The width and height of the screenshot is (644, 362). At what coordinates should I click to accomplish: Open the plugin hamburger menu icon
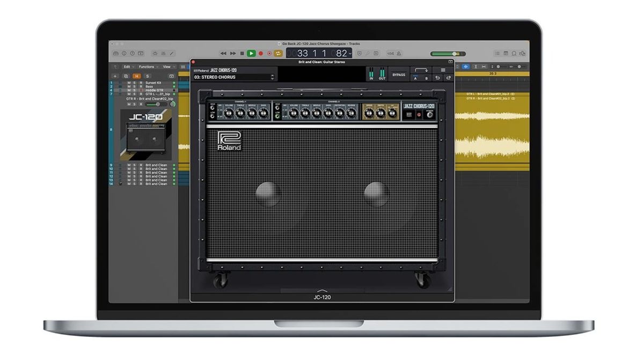coord(443,70)
